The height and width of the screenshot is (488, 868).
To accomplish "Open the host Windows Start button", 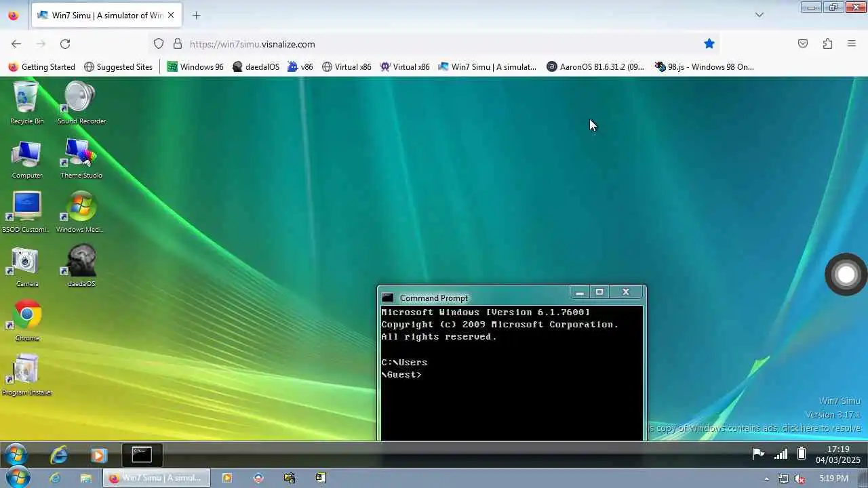I will coord(18,478).
